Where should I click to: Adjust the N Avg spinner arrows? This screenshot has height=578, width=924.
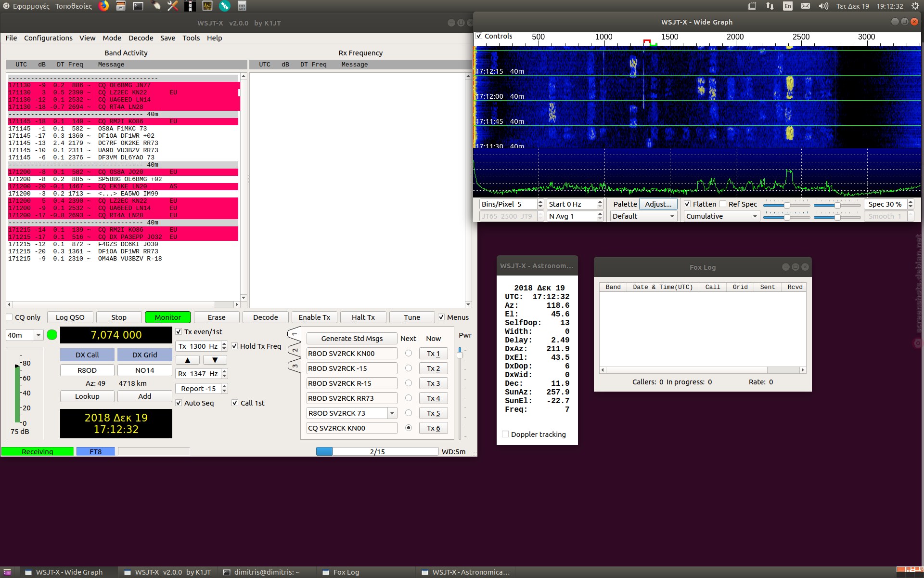click(600, 216)
